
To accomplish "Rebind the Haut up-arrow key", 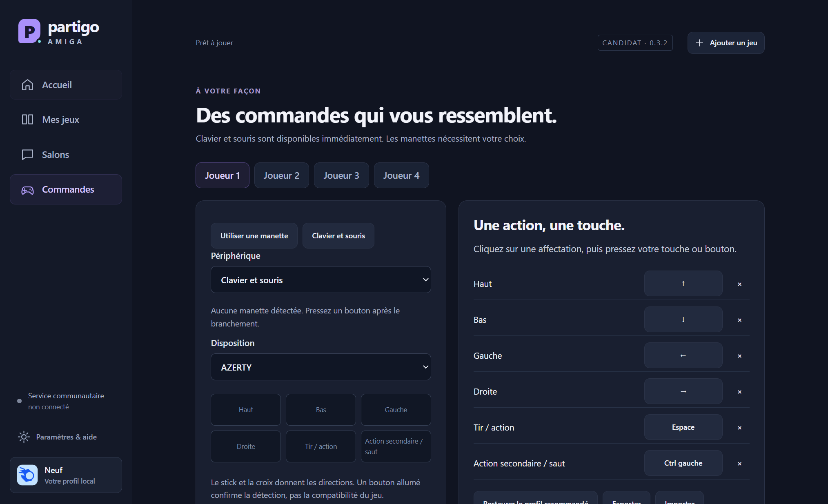I will point(683,284).
